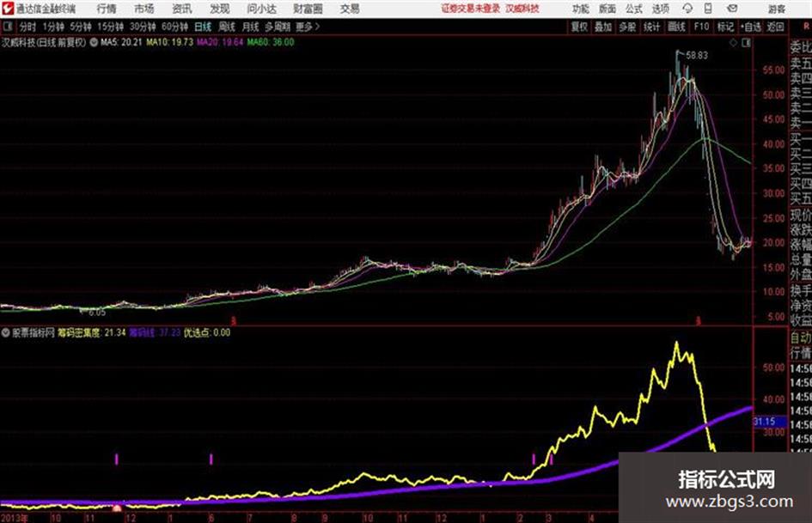Switch to the 15分钟 period tab
Viewport: 812px width, 523px height.
(x=111, y=27)
